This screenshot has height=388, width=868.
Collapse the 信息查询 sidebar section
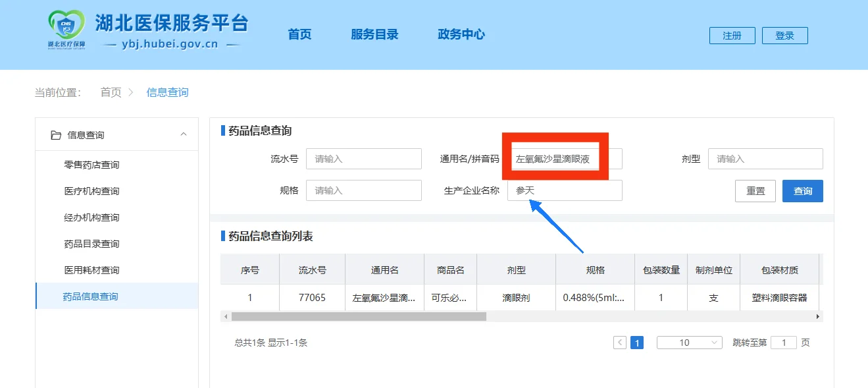pos(183,134)
